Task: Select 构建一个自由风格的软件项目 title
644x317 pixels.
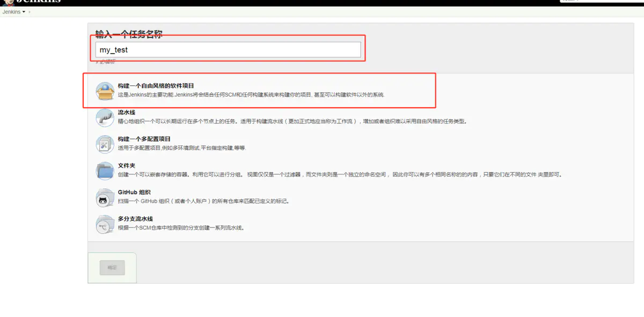Action: pos(156,86)
